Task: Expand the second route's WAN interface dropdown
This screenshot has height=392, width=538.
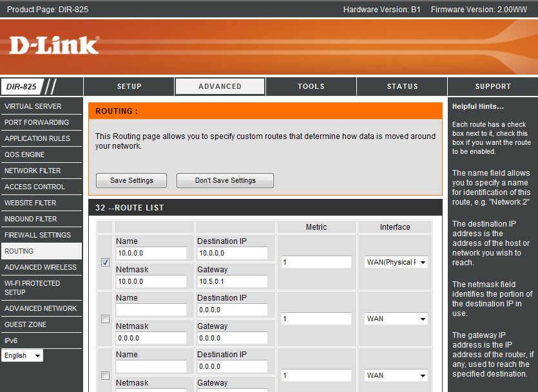Action: click(395, 319)
